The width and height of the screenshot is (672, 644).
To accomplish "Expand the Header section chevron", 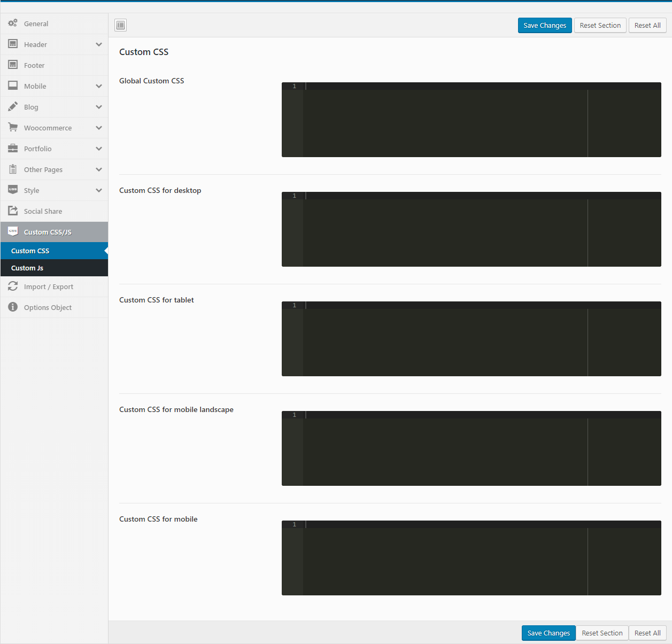I will point(99,44).
